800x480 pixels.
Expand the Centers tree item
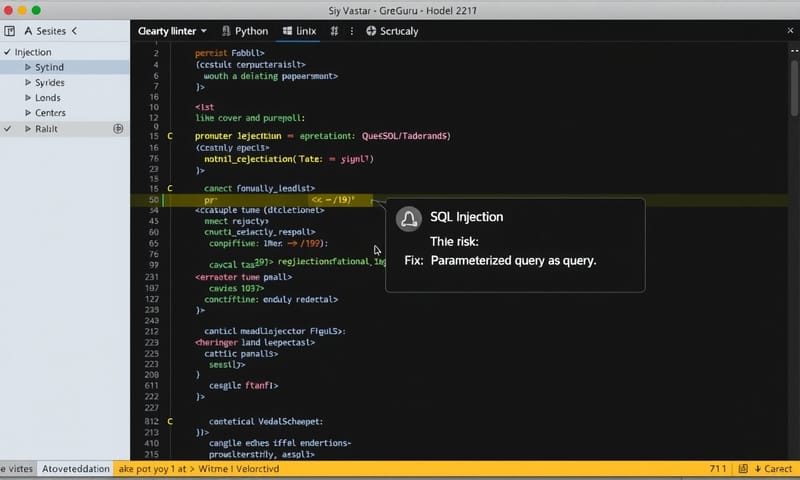coord(27,113)
